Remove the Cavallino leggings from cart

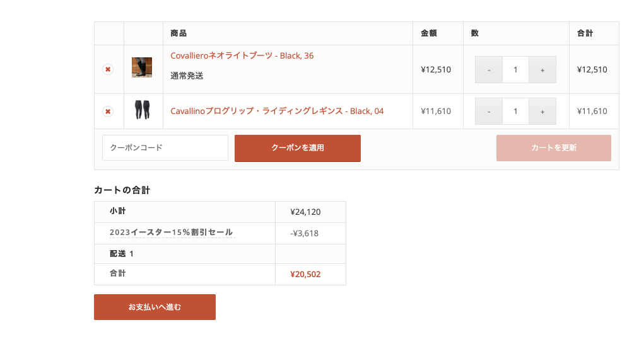point(108,112)
